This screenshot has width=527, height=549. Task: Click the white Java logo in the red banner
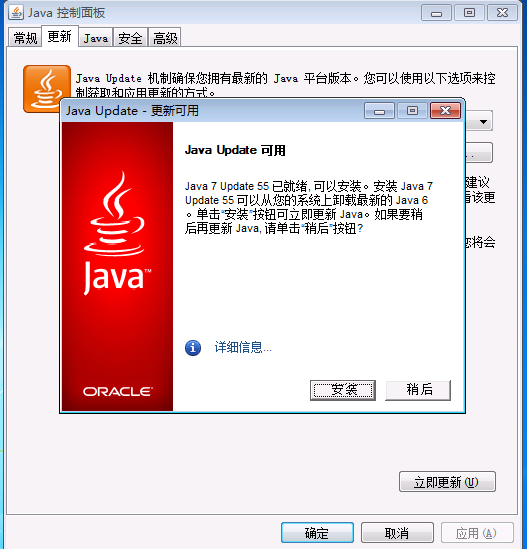(x=117, y=233)
